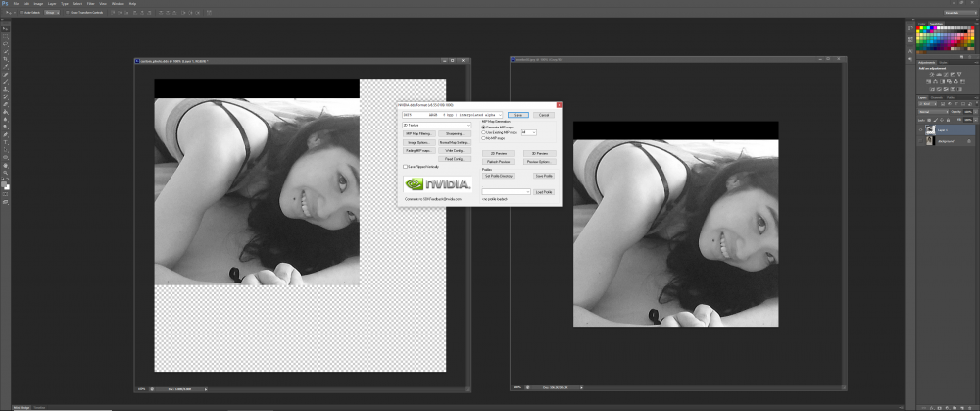Viewport: 980px width, 411px height.
Task: Select the Pen tool
Action: click(6, 134)
